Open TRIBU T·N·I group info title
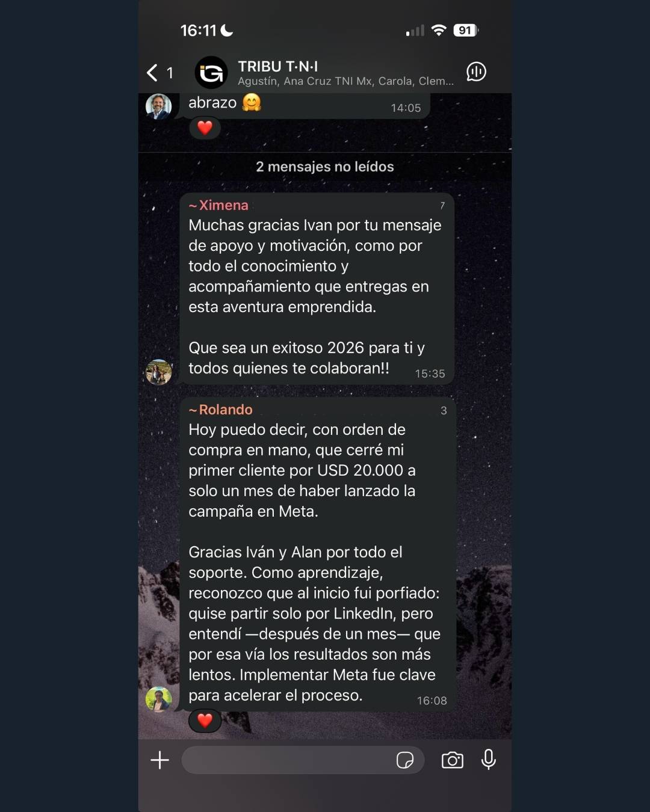650x812 pixels. tap(277, 66)
